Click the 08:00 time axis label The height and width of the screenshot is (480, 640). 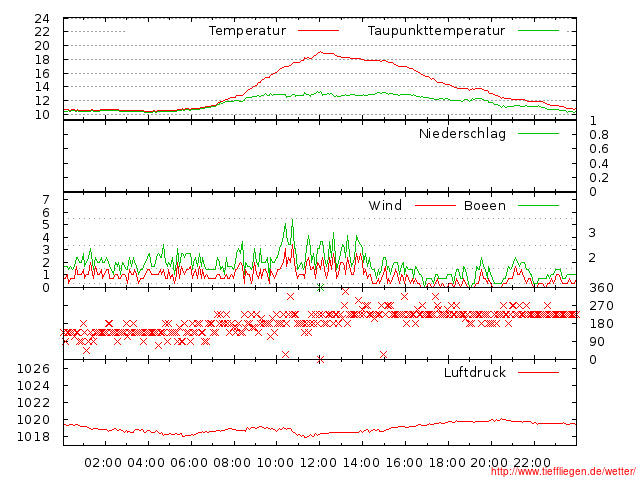232,463
